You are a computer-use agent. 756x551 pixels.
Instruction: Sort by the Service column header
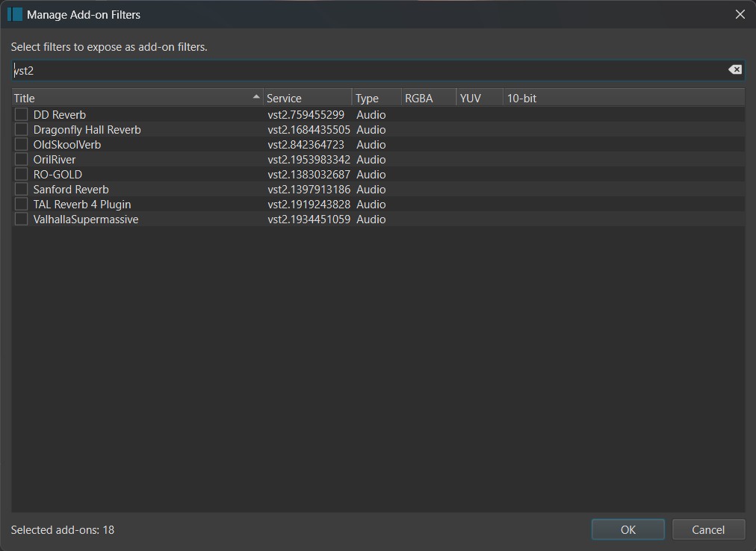click(308, 98)
